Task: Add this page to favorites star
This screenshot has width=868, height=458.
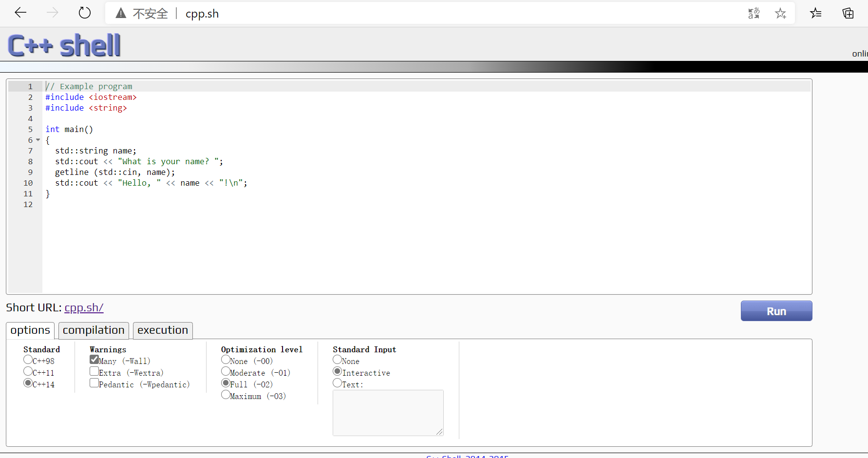Action: 781,13
